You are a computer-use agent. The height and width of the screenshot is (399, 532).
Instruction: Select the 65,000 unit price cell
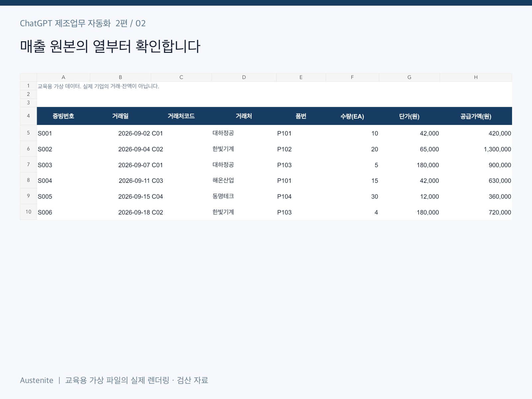point(409,149)
